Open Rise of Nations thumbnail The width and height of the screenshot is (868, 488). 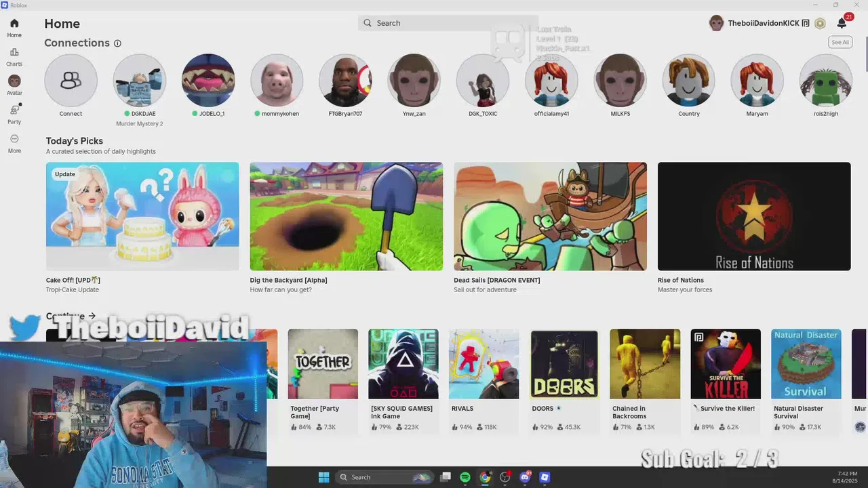(754, 216)
